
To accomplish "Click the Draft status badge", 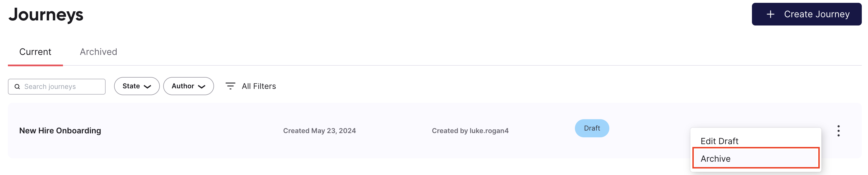I will coord(592,128).
